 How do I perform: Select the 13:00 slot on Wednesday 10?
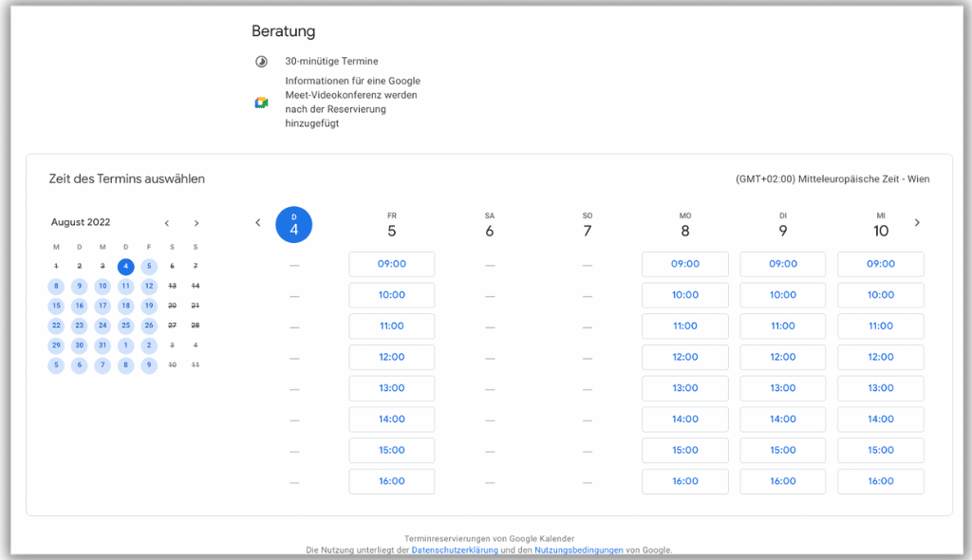click(880, 388)
